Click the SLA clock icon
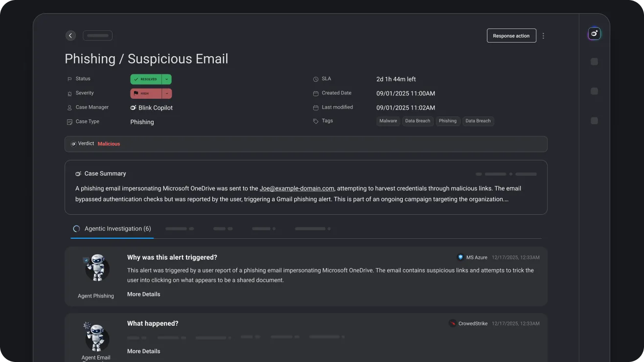This screenshot has width=644, height=362. pos(316,79)
